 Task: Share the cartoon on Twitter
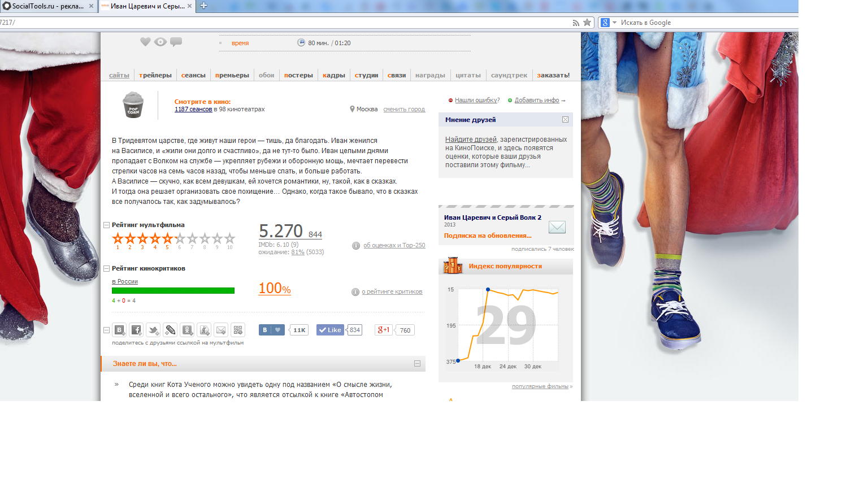(153, 330)
